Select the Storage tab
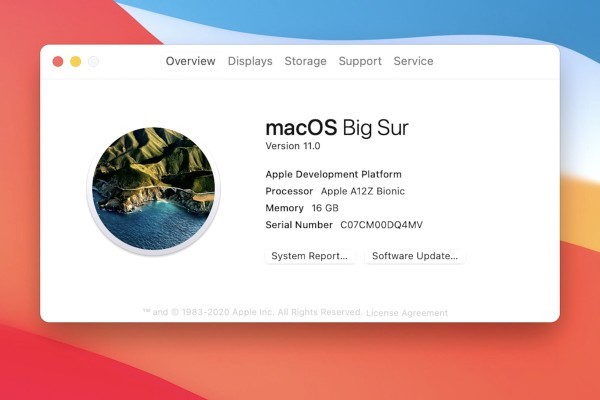This screenshot has width=600, height=400. tap(305, 61)
